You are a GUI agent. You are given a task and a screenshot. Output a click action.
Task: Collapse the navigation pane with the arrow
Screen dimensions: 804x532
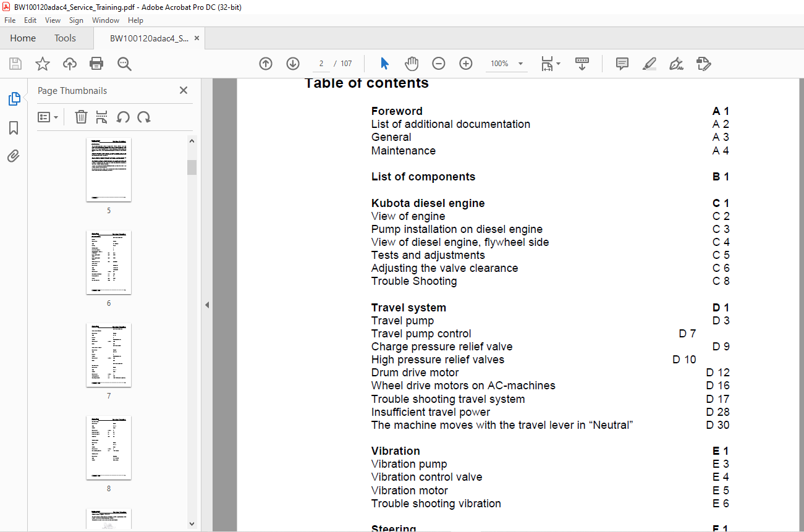click(207, 305)
